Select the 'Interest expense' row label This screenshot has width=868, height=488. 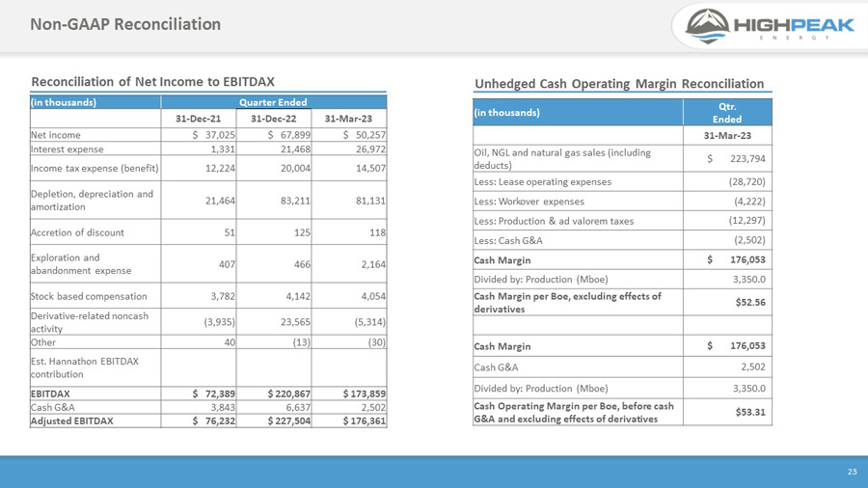[67, 149]
